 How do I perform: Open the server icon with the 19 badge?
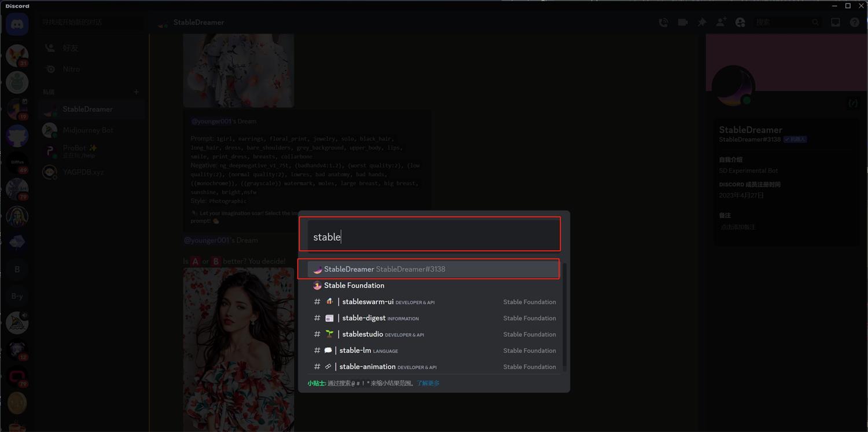point(17,109)
